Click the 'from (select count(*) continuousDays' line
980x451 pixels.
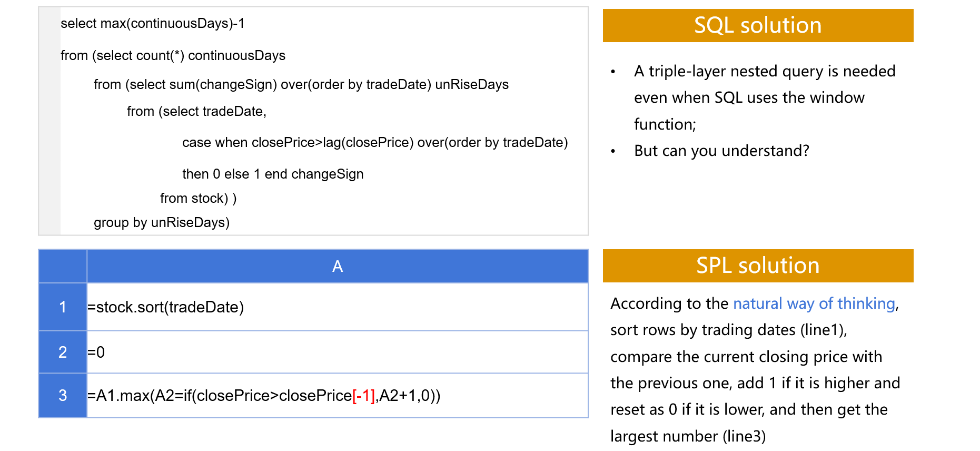[x=173, y=56]
